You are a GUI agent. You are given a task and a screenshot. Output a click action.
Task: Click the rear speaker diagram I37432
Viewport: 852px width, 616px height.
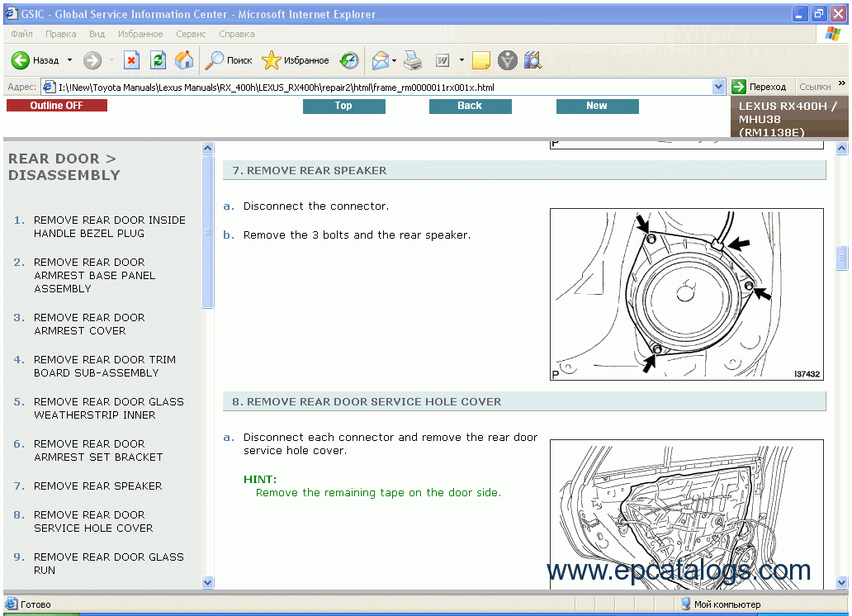tap(686, 294)
